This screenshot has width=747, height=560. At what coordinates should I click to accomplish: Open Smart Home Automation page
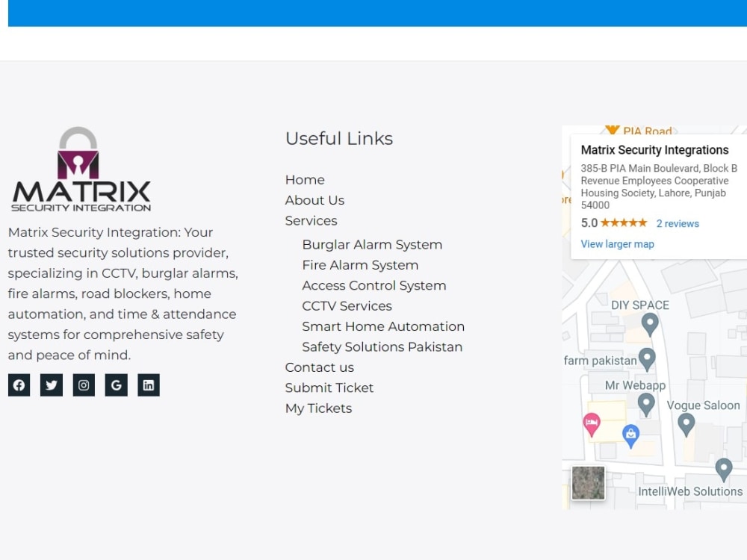coord(383,326)
